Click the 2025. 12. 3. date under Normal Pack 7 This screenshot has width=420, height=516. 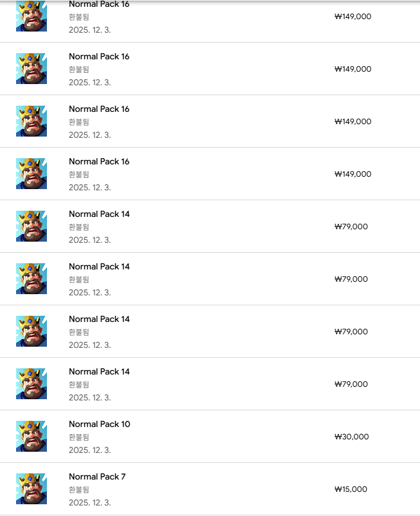click(x=90, y=502)
